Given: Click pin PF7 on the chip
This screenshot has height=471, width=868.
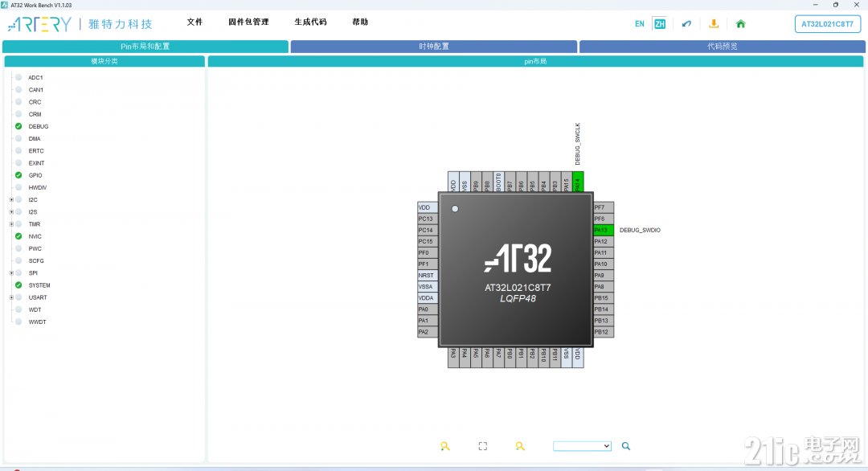Looking at the screenshot, I should (604, 207).
